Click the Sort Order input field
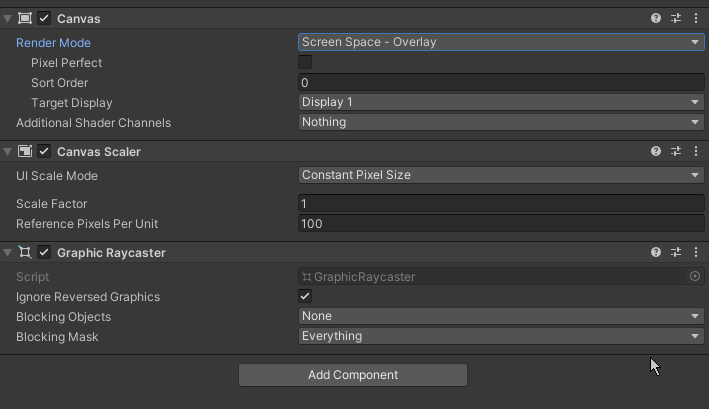The height and width of the screenshot is (409, 709). pyautogui.click(x=502, y=82)
